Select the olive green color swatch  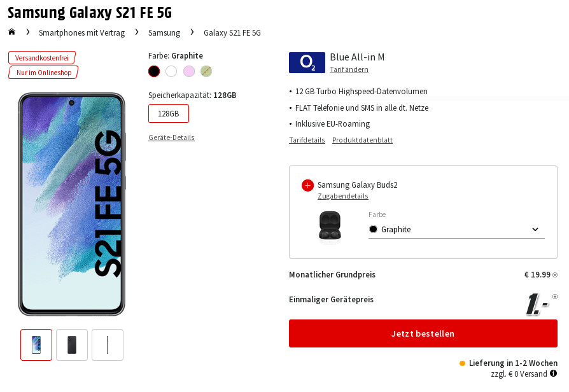(x=206, y=71)
